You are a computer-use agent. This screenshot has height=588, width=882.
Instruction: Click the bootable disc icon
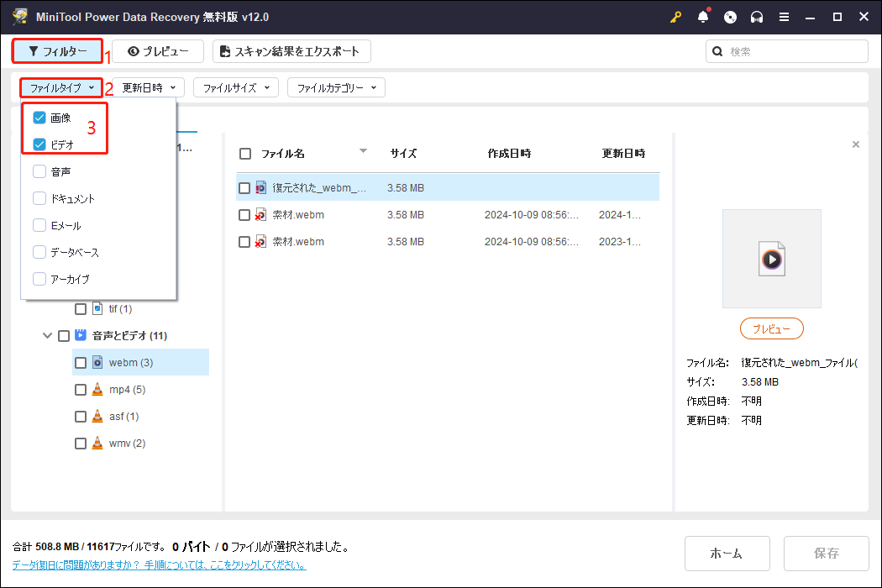(730, 17)
